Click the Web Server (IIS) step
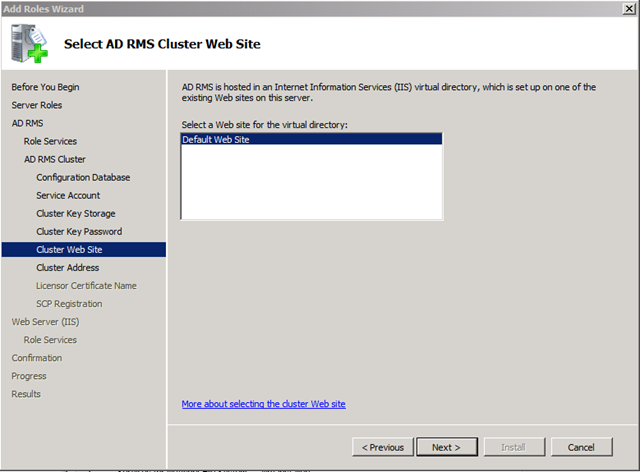Viewport: 640px width, 472px height. coord(45,322)
